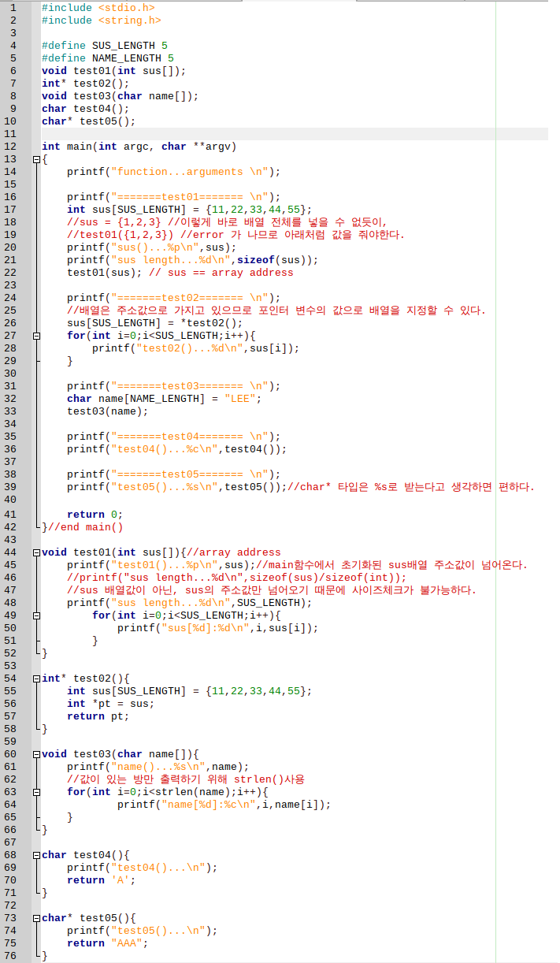Viewport: 560px width, 963px height.
Task: Click the return "AAA"; statement
Action: (108, 943)
